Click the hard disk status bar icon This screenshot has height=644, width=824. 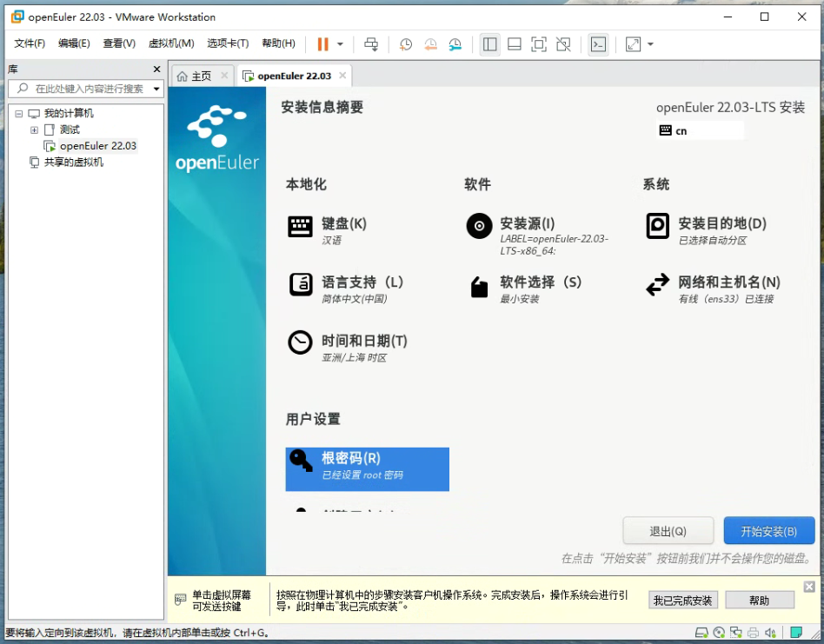click(x=701, y=633)
